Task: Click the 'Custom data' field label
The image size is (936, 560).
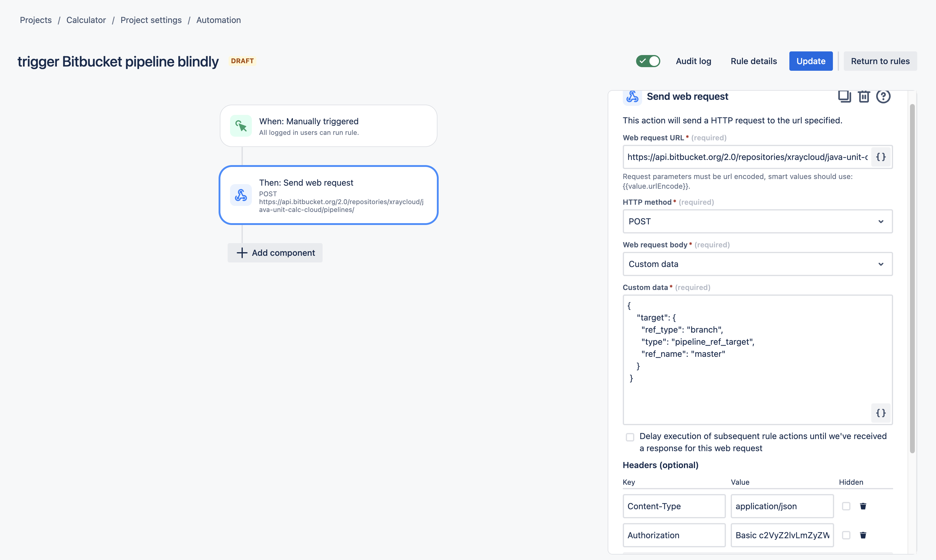Action: coord(645,288)
